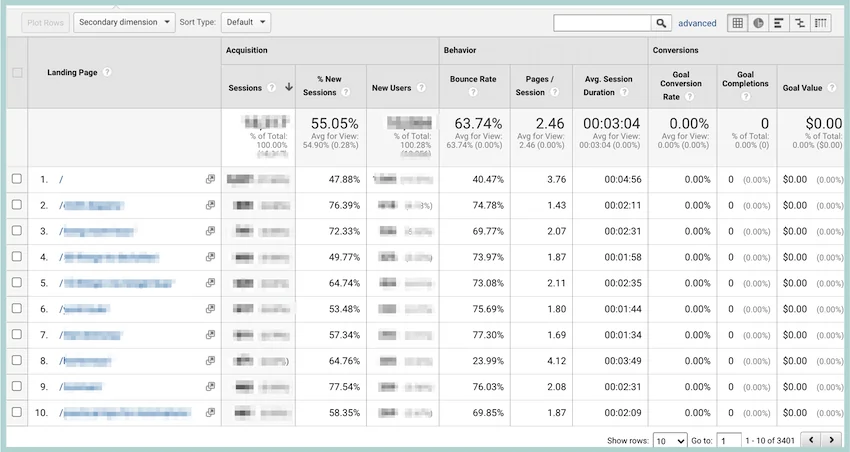Click the search magnifier icon
The width and height of the screenshot is (850, 452).
point(661,23)
